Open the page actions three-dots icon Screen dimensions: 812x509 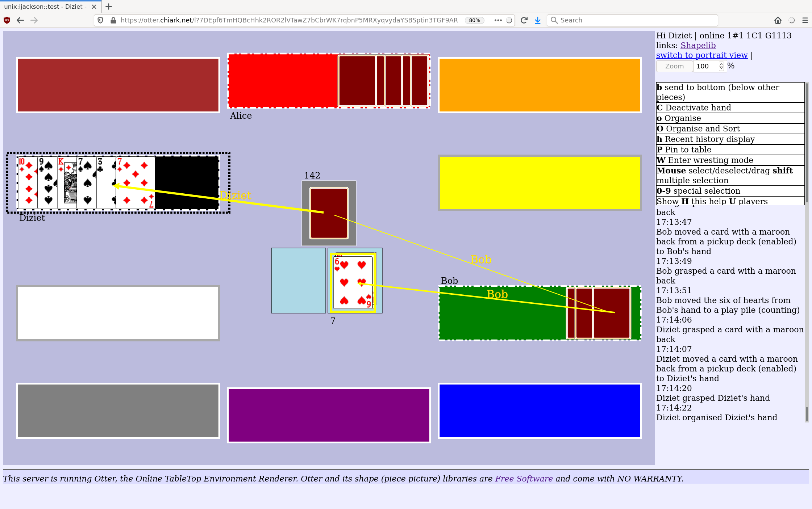[498, 20]
